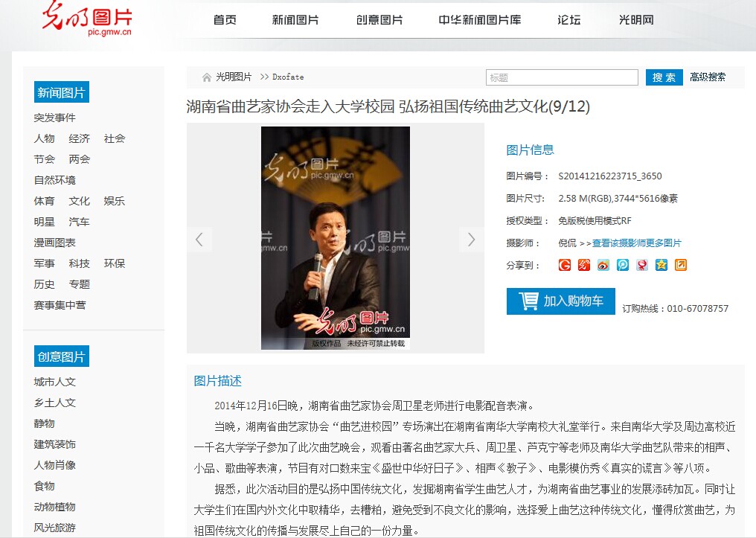Screen dimensions: 756x538
Task: Share to Sina Weibo via eye icon
Action: click(603, 265)
